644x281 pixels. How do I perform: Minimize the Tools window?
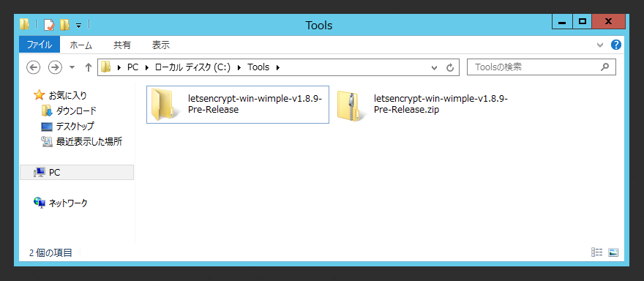pyautogui.click(x=562, y=22)
